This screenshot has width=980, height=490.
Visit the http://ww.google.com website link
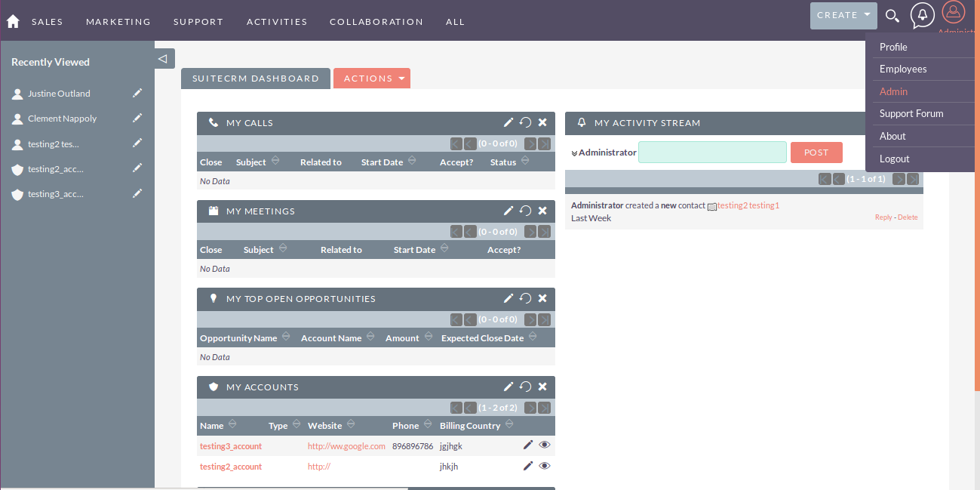tap(346, 446)
